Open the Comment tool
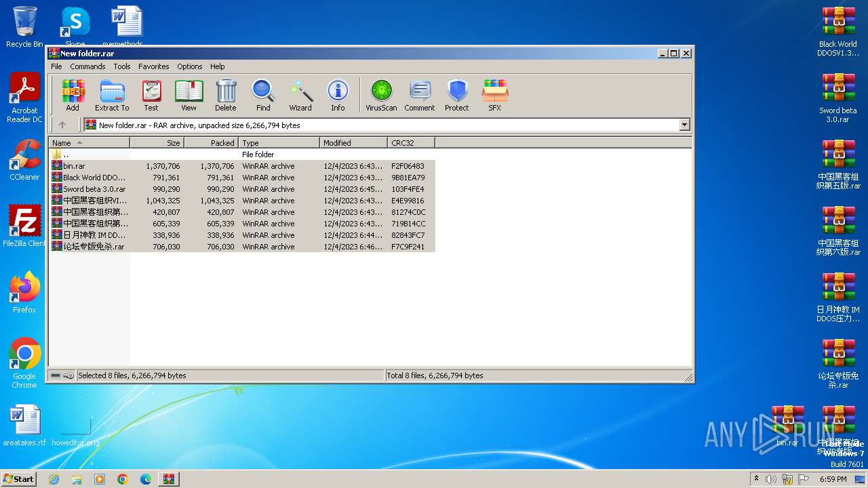 pos(420,95)
